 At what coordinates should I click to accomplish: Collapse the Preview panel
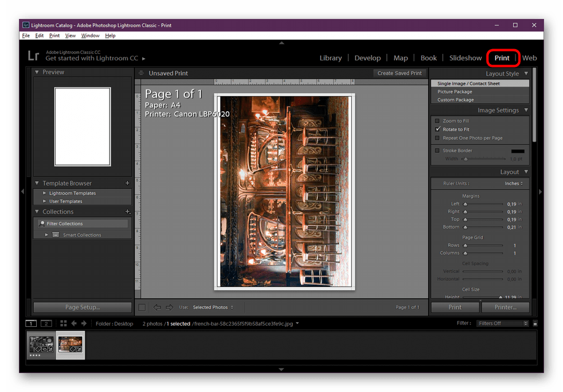[x=37, y=72]
